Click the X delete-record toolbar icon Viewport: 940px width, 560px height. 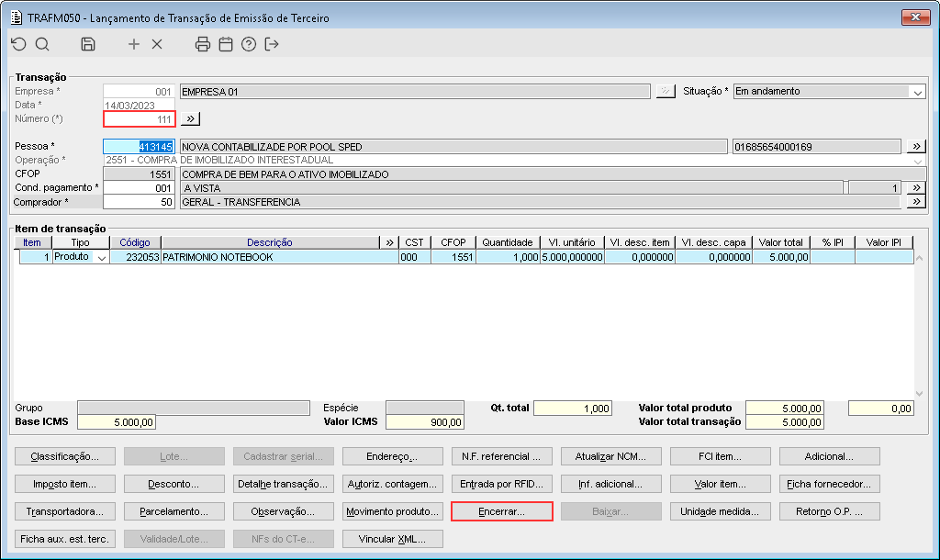157,44
